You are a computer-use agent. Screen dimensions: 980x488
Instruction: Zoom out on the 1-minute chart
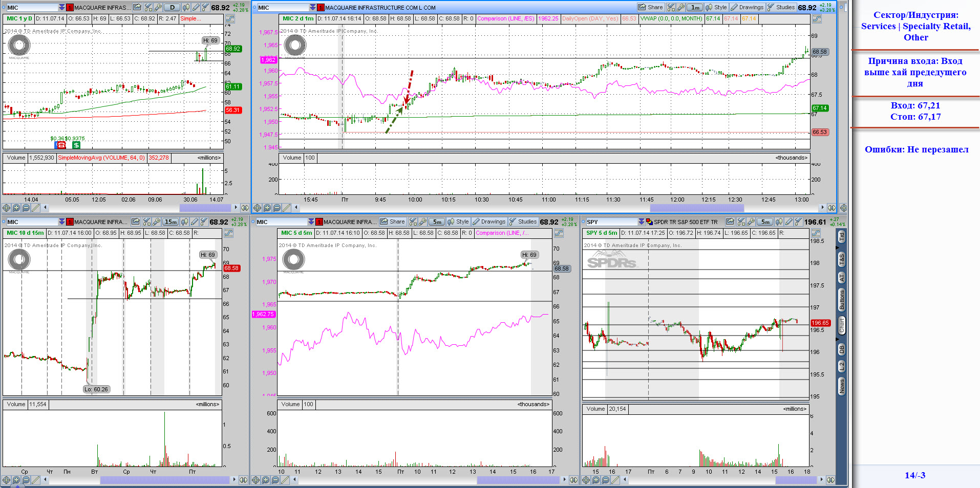click(x=276, y=208)
